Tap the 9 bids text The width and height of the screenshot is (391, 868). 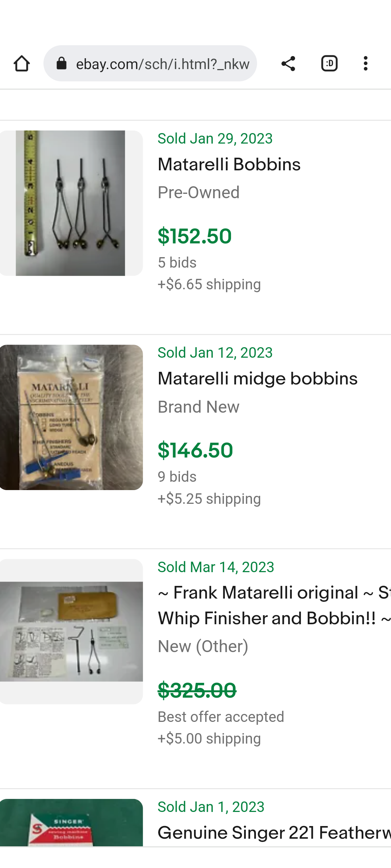coord(177,477)
